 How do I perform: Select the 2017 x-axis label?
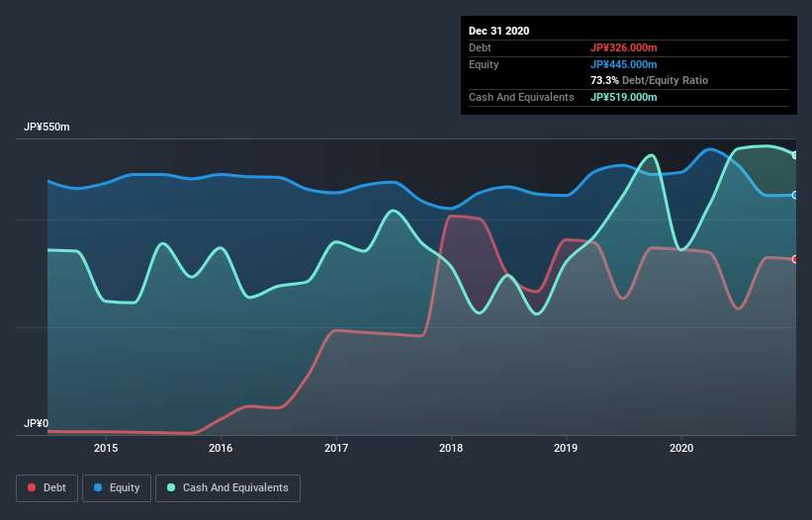click(336, 448)
